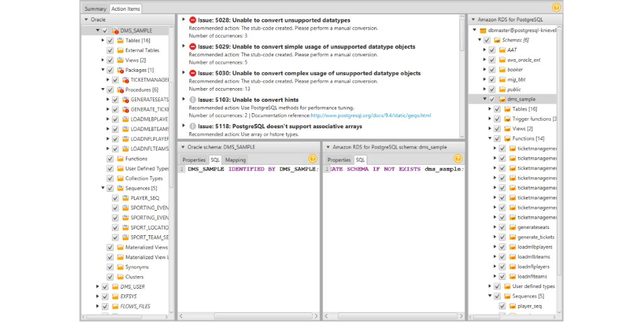Select SQL tab in PostgreSQL schema panel
Image resolution: width=644 pixels, height=322 pixels.
click(360, 160)
